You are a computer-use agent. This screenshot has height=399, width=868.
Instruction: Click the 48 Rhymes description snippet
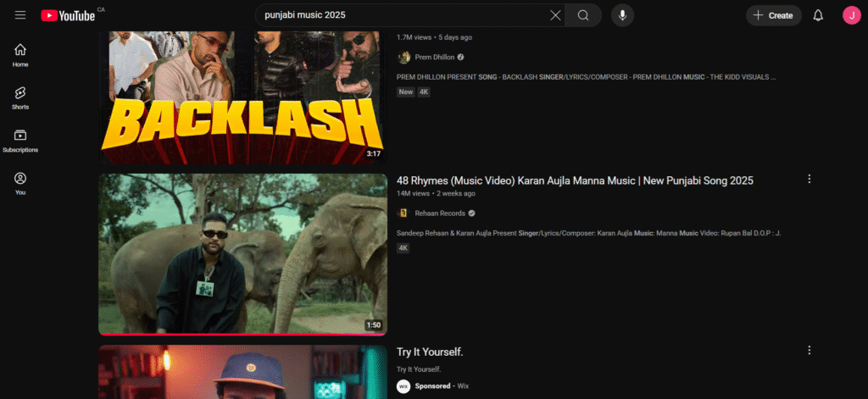click(588, 233)
